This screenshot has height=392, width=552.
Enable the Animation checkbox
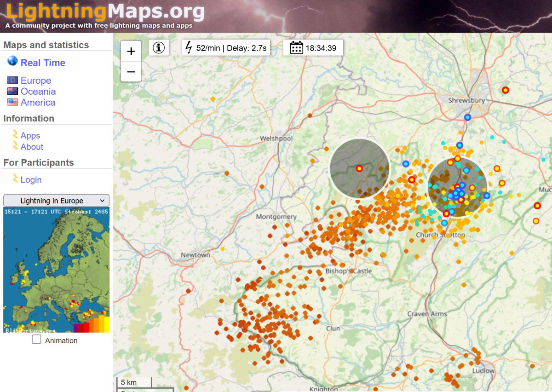pyautogui.click(x=37, y=340)
